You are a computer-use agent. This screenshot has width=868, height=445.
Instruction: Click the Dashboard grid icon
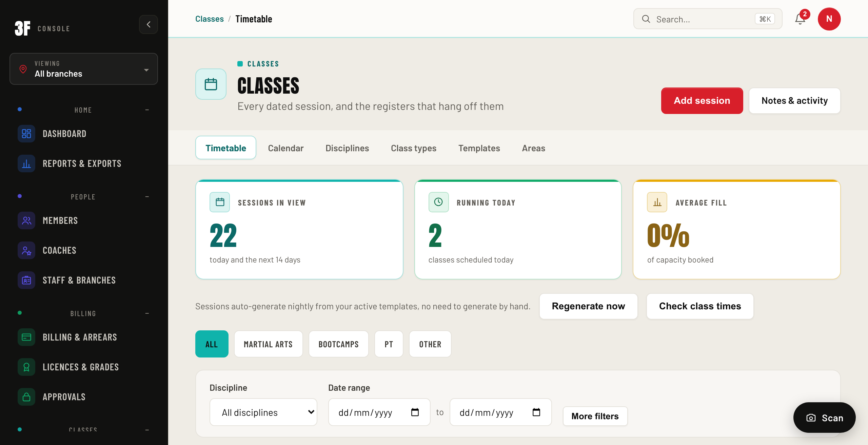click(x=26, y=134)
